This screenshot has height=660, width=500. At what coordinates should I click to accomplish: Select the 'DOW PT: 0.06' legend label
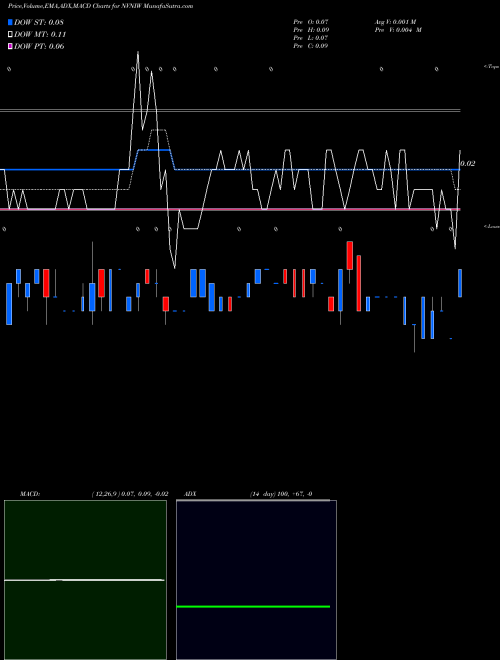click(39, 46)
